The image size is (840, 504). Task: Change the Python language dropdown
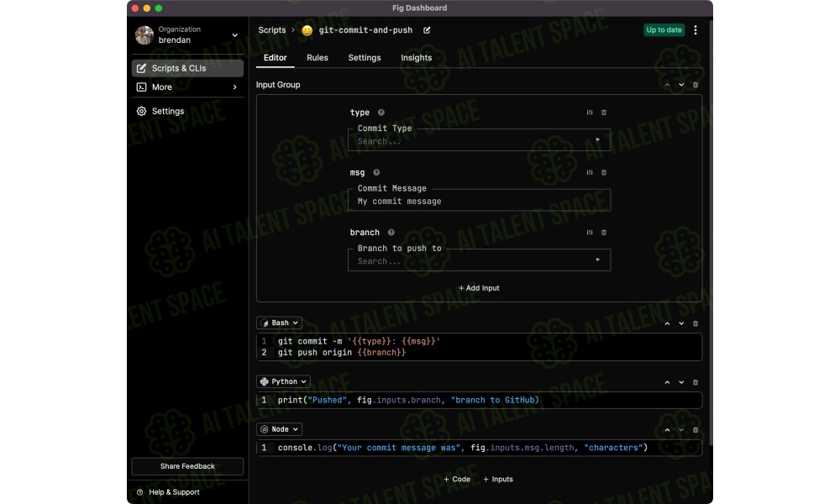[283, 382]
